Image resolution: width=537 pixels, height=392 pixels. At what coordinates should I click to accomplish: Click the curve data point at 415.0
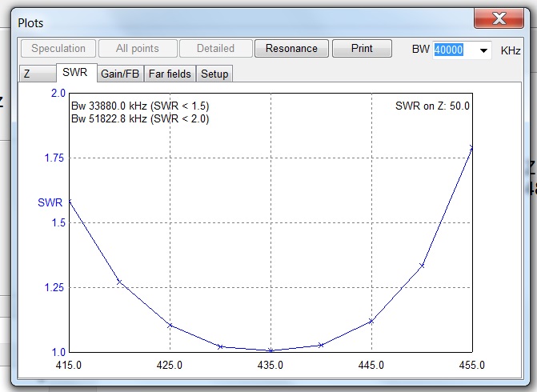[x=70, y=202]
